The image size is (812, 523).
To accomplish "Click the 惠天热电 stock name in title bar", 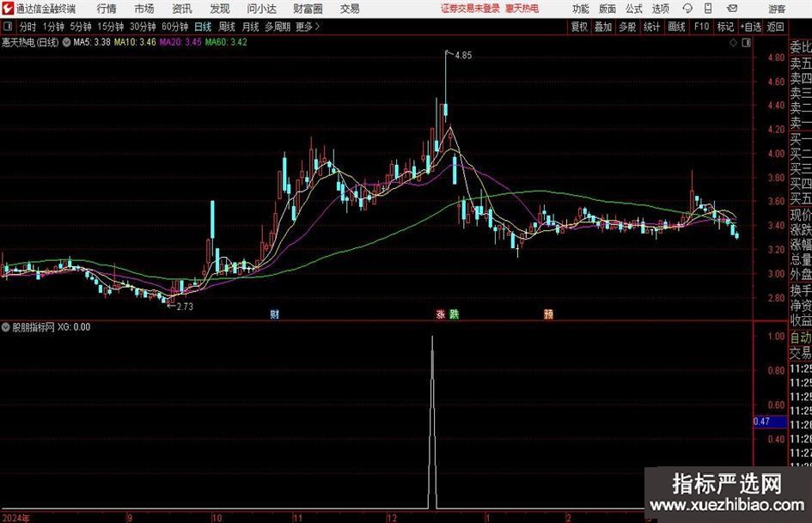I will click(x=522, y=9).
